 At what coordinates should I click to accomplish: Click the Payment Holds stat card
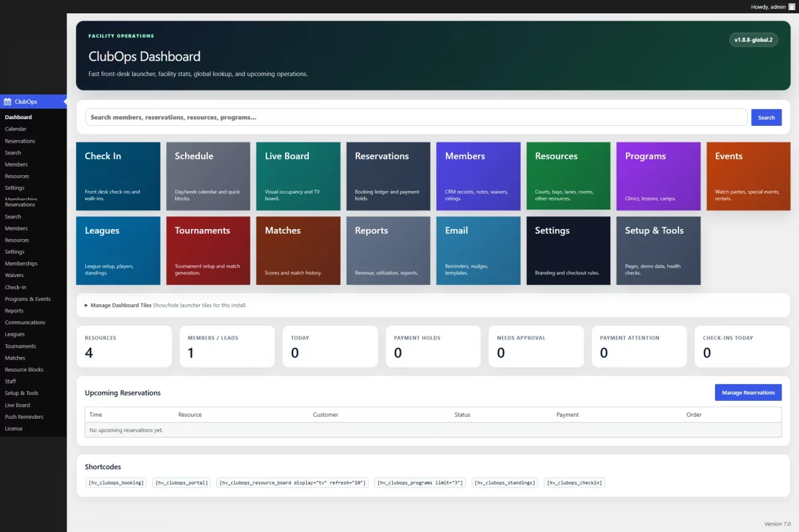tap(433, 346)
